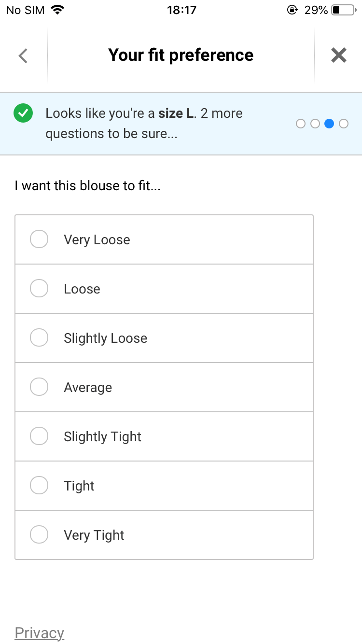Viewport: 362px width, 644px height.
Task: Pick the Average fit radio button
Action: [39, 387]
